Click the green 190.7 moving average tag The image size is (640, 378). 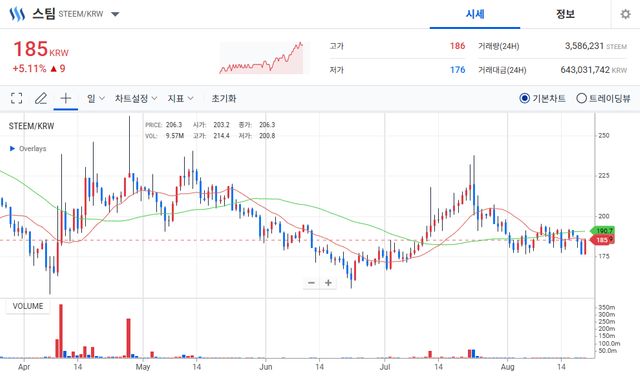click(x=602, y=231)
